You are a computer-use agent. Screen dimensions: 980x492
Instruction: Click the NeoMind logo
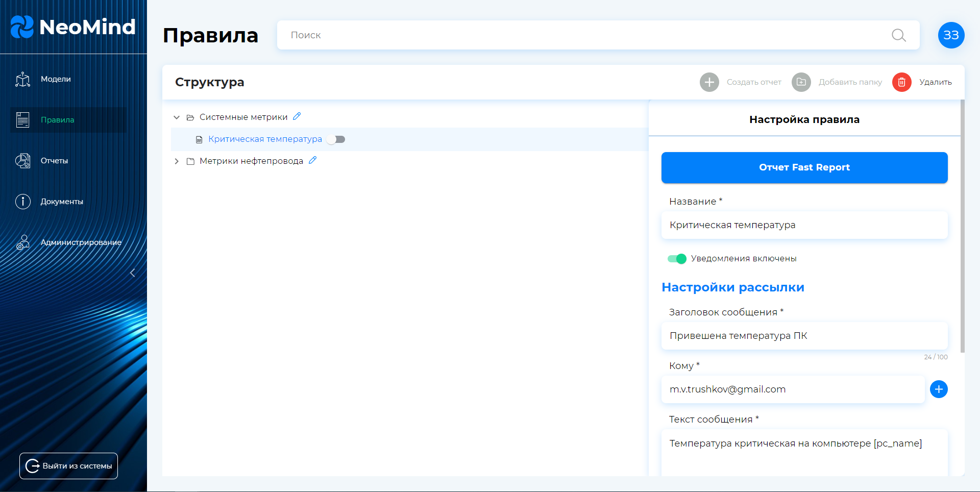73,27
